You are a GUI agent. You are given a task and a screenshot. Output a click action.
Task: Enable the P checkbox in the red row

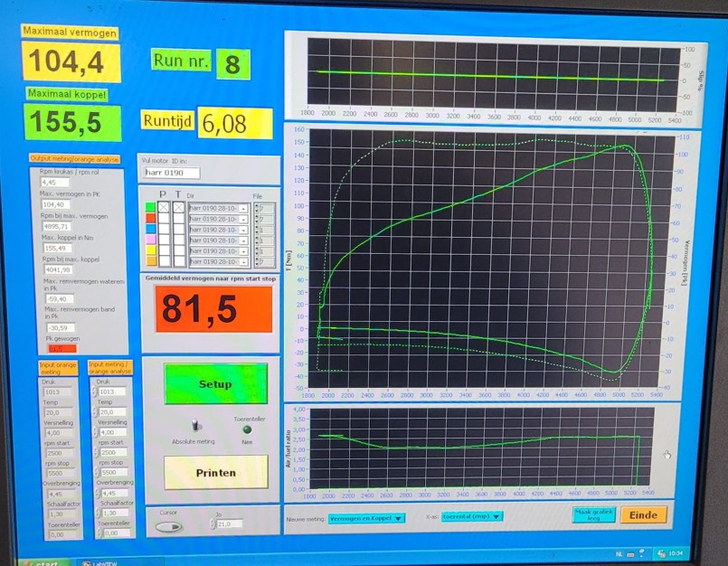(x=164, y=219)
